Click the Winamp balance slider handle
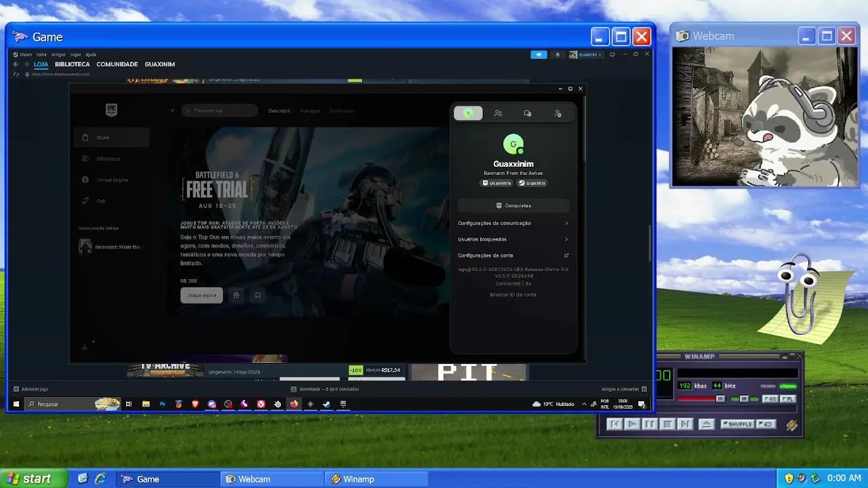868x488 pixels. point(744,399)
